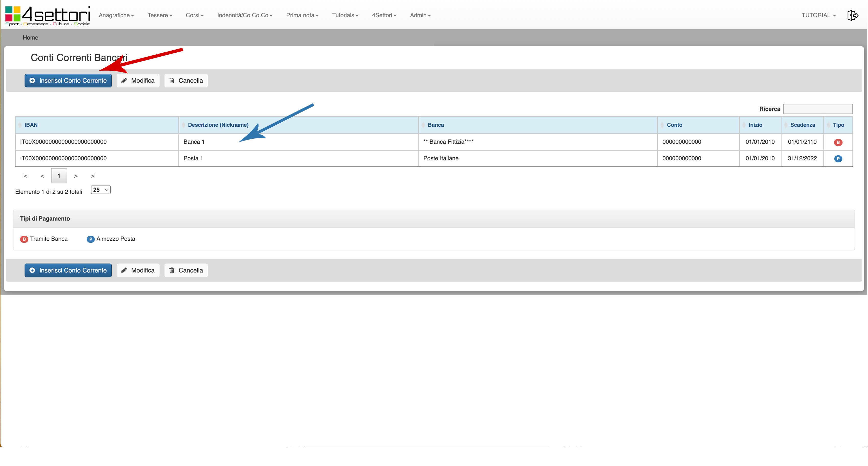Sort table by IBAN column arrows
This screenshot has height=466, width=868.
20,125
